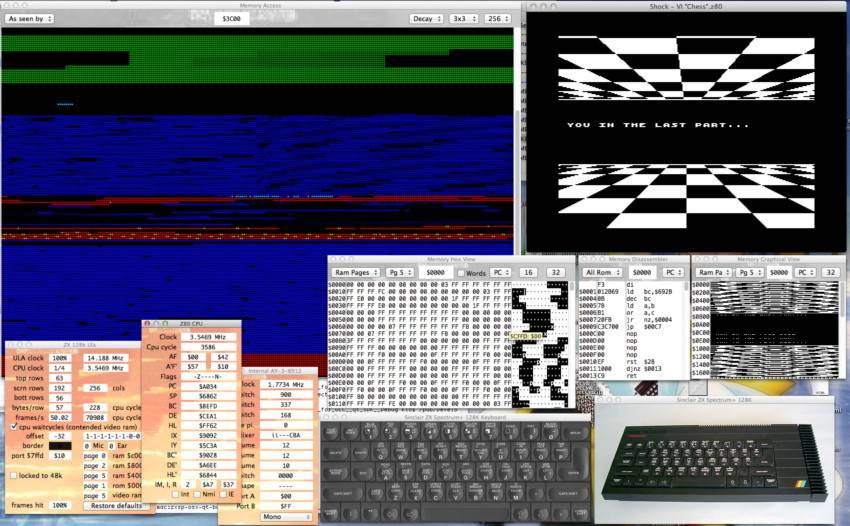The width and height of the screenshot is (850, 526).
Task: Open the All Rom dropdown in Memory Disassembler
Action: [x=602, y=272]
